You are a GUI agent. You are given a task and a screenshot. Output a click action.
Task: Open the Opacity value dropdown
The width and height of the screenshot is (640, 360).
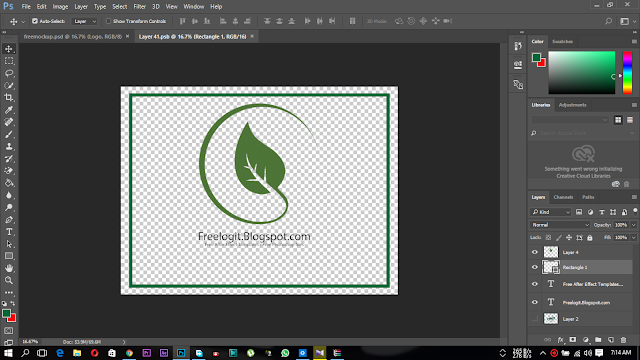(633, 225)
